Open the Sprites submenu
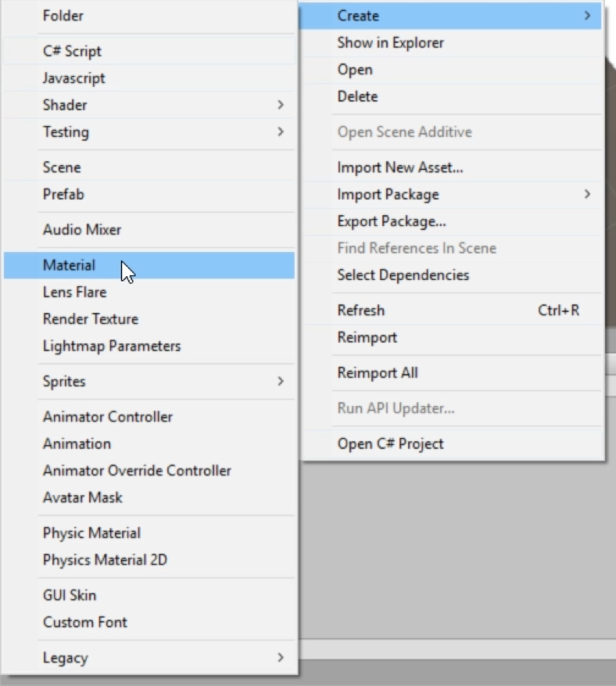616x686 pixels. 149,382
